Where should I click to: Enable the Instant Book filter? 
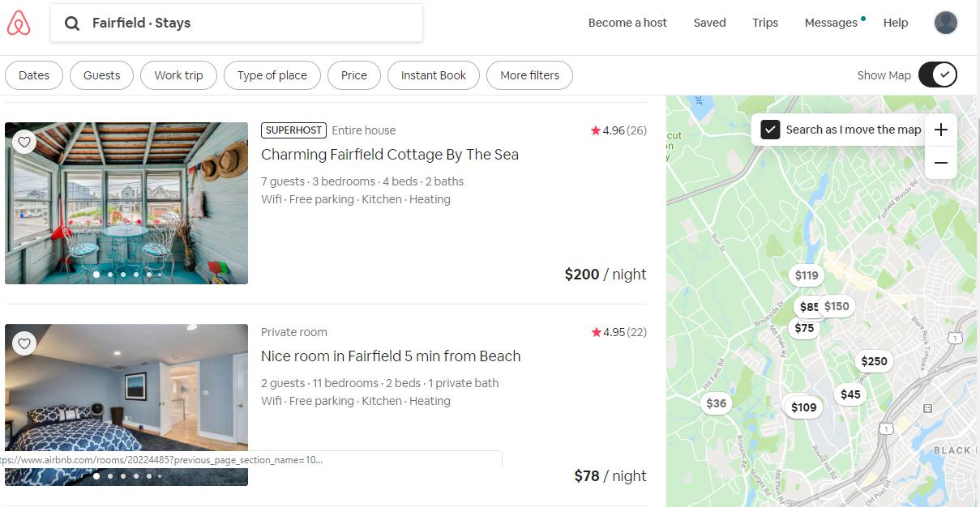[434, 75]
